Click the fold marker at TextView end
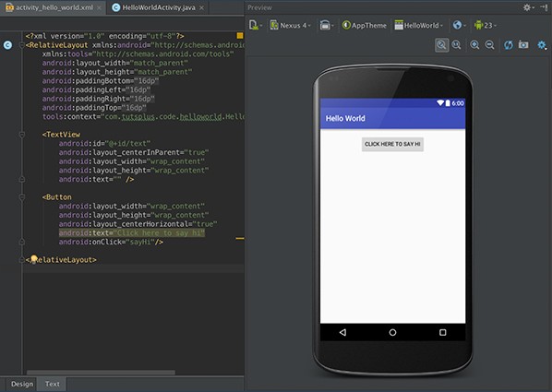The image size is (552, 392). click(x=22, y=179)
